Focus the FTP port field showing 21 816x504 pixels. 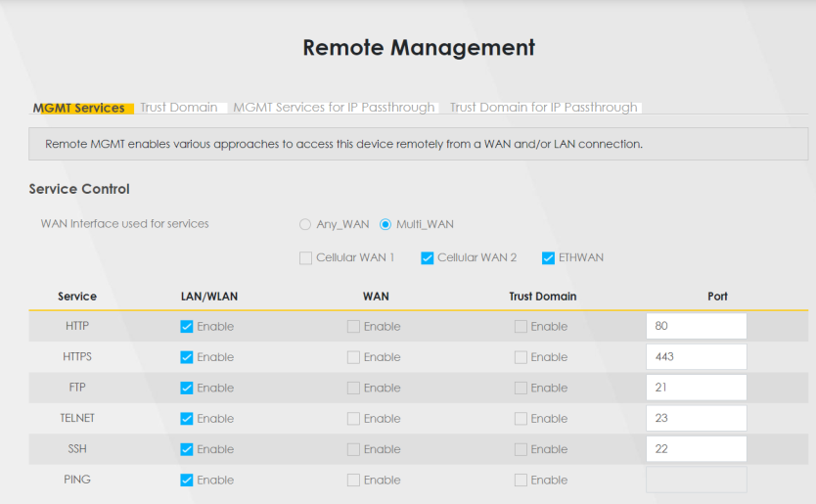(x=696, y=388)
